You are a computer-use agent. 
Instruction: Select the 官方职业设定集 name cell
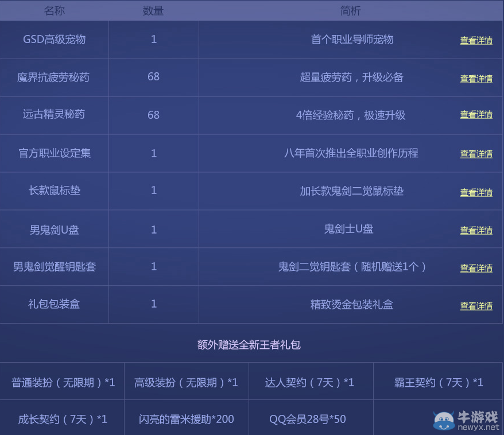tap(55, 153)
